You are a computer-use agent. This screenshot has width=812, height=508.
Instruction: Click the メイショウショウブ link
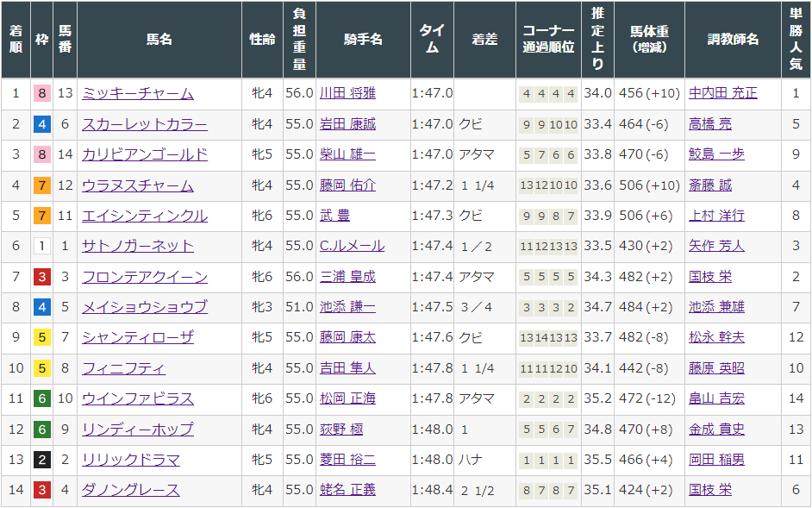145,307
